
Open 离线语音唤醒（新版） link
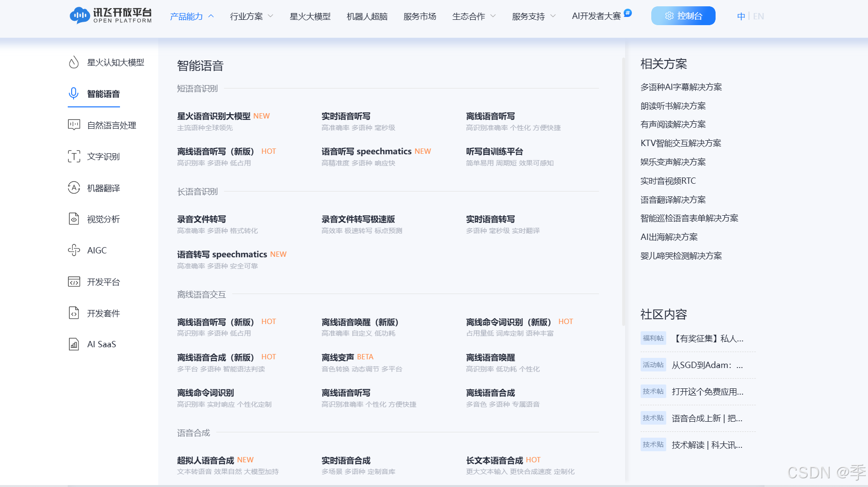click(360, 322)
